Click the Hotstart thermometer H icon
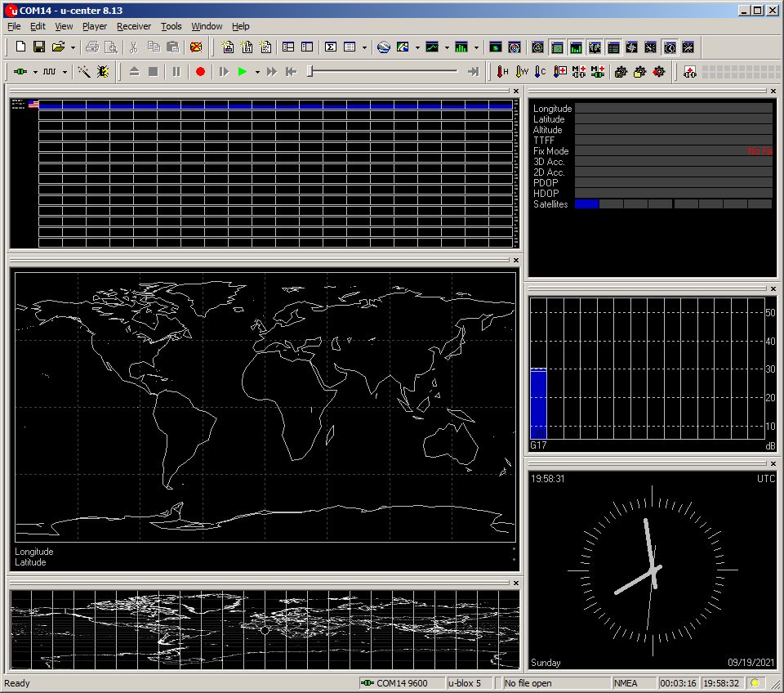 (503, 72)
